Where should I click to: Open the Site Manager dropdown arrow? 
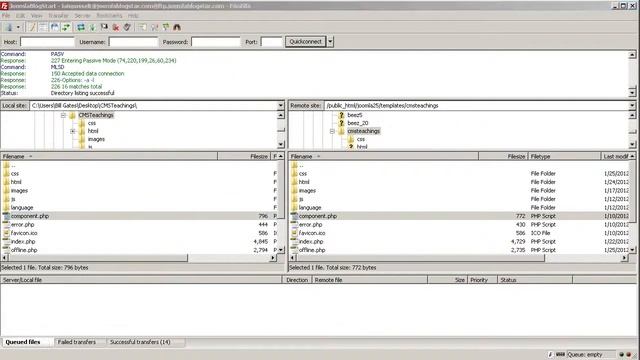tap(18, 27)
